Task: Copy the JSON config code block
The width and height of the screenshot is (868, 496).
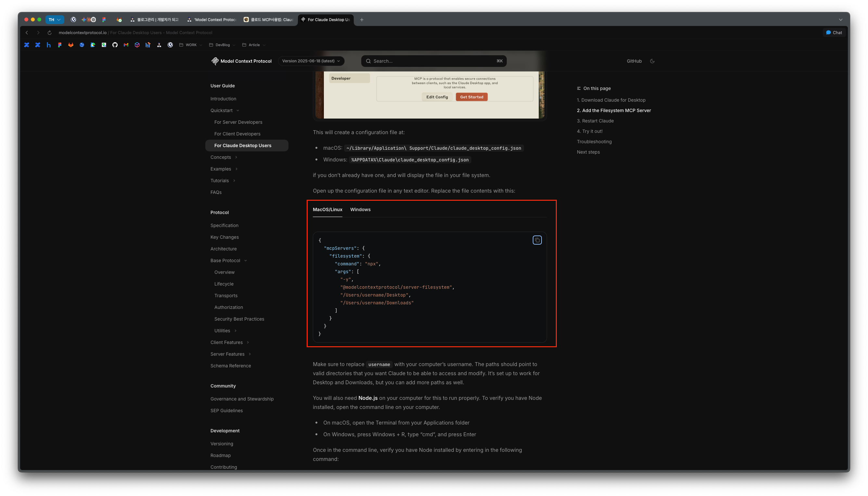Action: click(537, 240)
